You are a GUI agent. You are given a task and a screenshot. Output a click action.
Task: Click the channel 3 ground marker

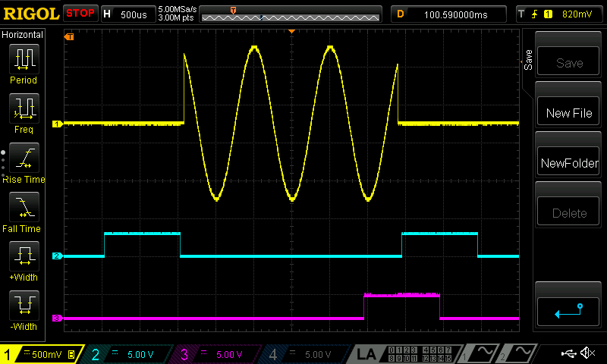coord(58,318)
